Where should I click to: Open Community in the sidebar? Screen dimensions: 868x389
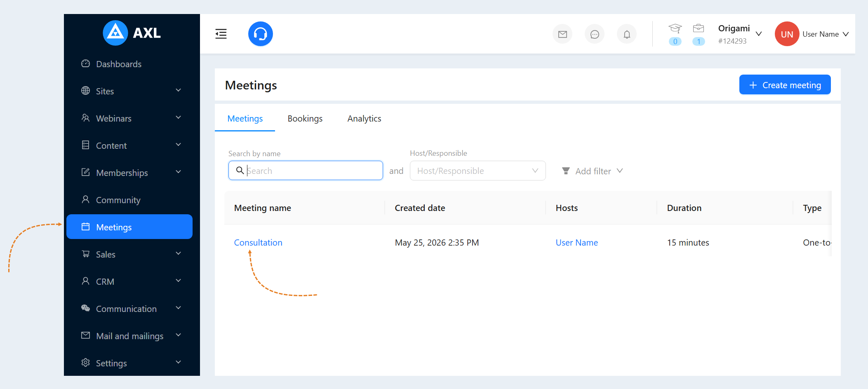[x=129, y=200]
